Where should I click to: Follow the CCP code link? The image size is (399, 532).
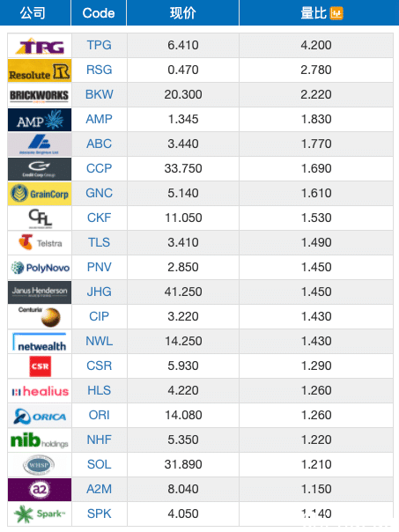[x=99, y=168]
